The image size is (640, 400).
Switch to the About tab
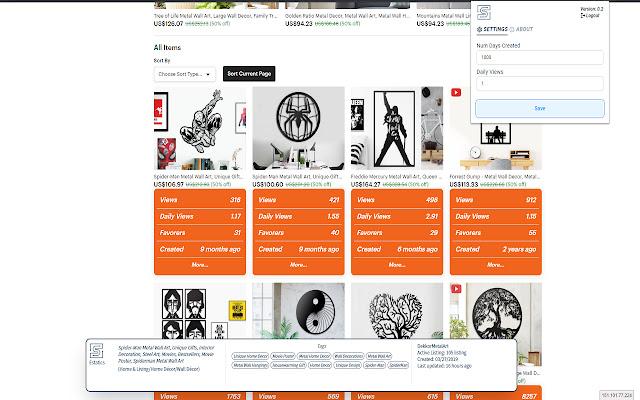pyautogui.click(x=522, y=30)
